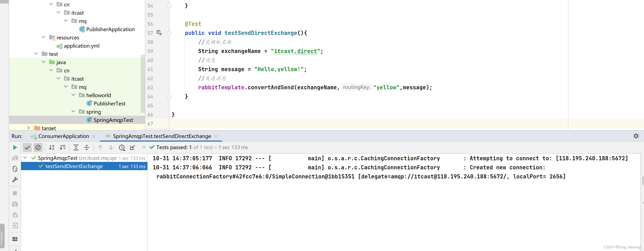Screen dimensions: 644x251
Task: Sort tests by duration
Action: tap(63, 147)
